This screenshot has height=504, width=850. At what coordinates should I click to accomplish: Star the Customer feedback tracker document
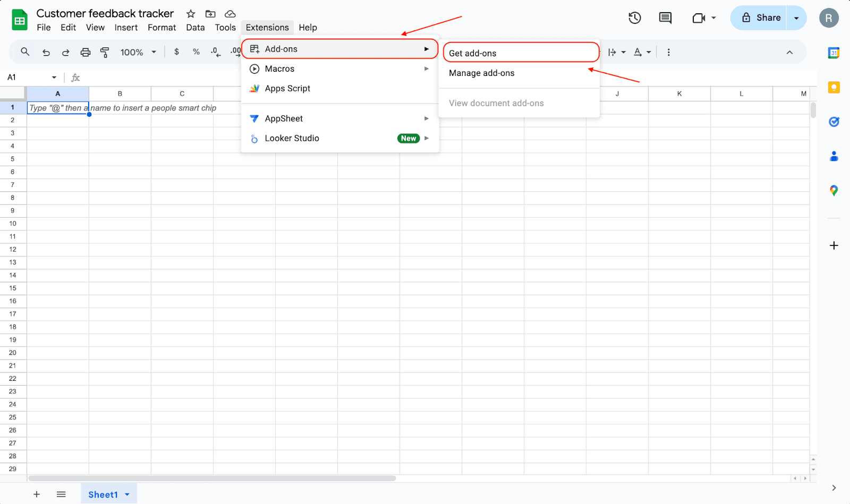pos(191,14)
